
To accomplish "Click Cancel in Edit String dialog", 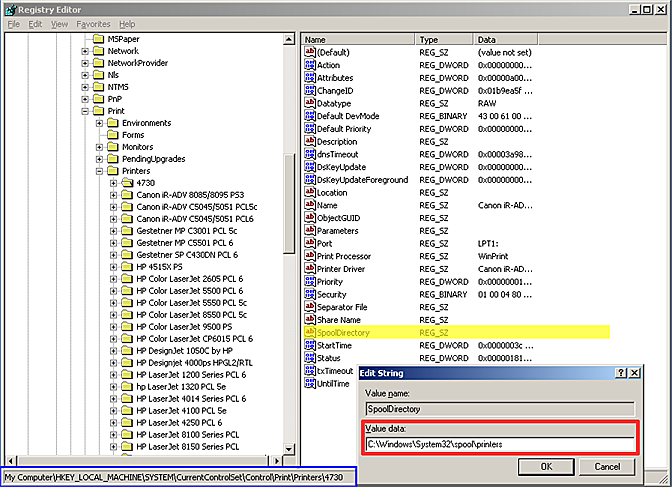I will click(607, 466).
